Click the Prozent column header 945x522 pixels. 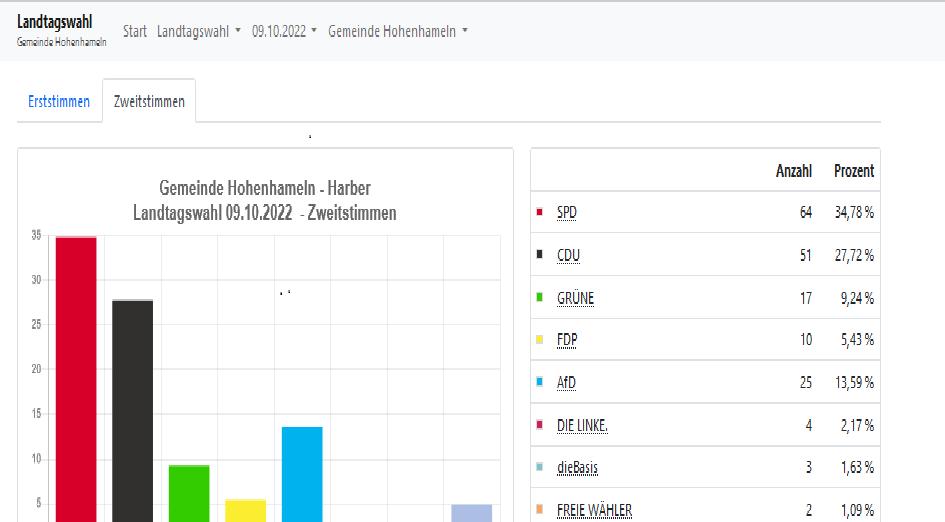click(854, 171)
